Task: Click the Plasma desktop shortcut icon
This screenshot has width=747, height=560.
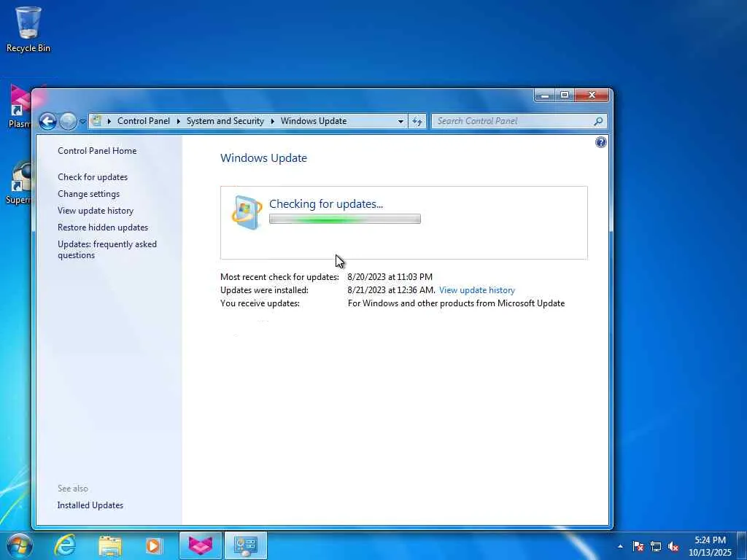Action: (19, 106)
